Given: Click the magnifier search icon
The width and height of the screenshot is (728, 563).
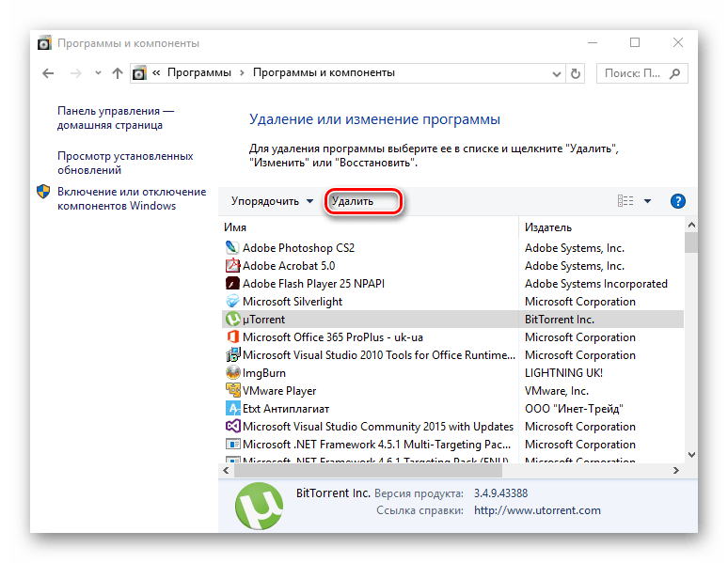Looking at the screenshot, I should pyautogui.click(x=674, y=73).
